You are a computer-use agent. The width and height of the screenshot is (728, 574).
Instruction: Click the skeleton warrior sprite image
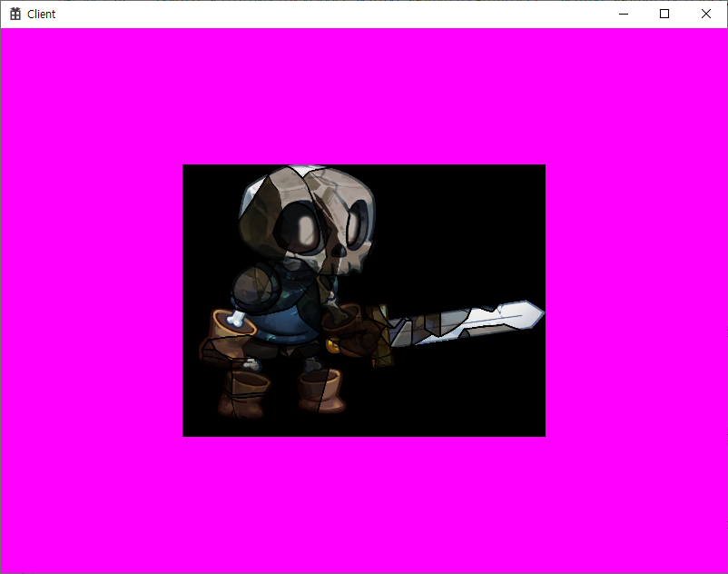point(364,301)
